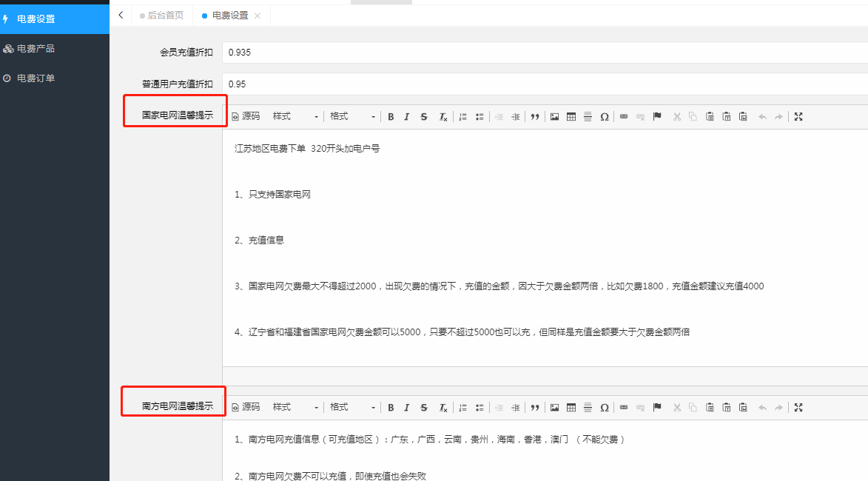Paste from Word in the 南方电网 editor

point(744,408)
